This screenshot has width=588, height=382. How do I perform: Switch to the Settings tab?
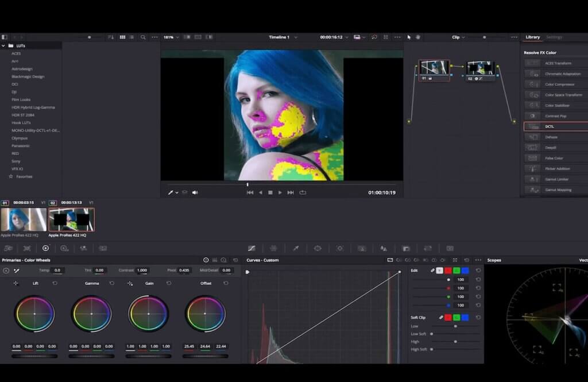tap(555, 37)
